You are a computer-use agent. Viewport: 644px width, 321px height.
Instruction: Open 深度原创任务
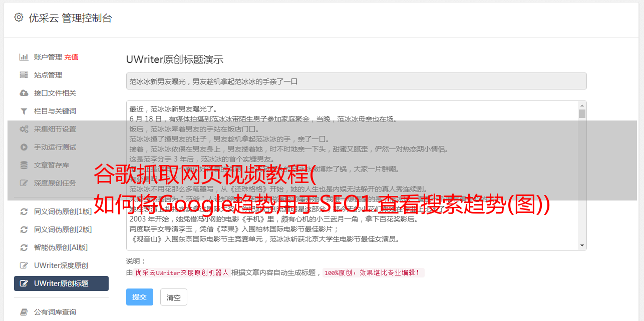tap(55, 183)
